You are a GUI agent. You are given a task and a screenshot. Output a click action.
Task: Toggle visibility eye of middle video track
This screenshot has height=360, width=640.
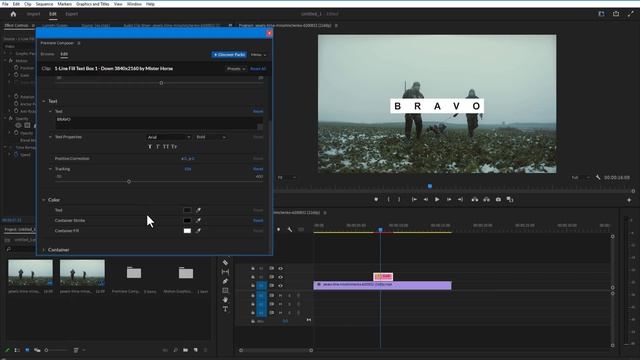click(280, 277)
